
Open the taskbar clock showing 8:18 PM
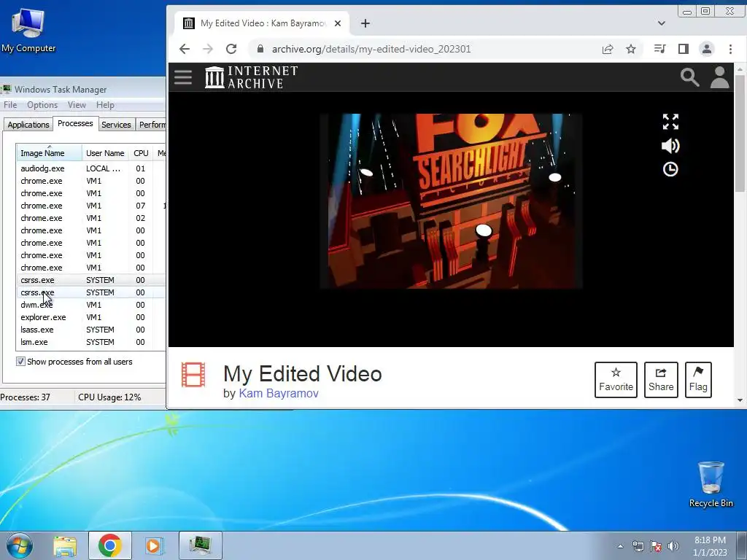click(x=710, y=546)
